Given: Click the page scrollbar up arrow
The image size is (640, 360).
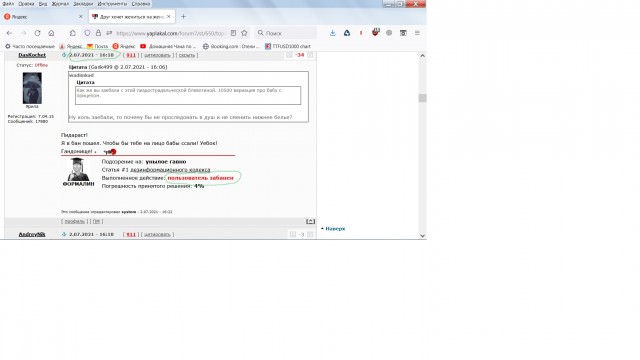Looking at the screenshot, I should [422, 56].
